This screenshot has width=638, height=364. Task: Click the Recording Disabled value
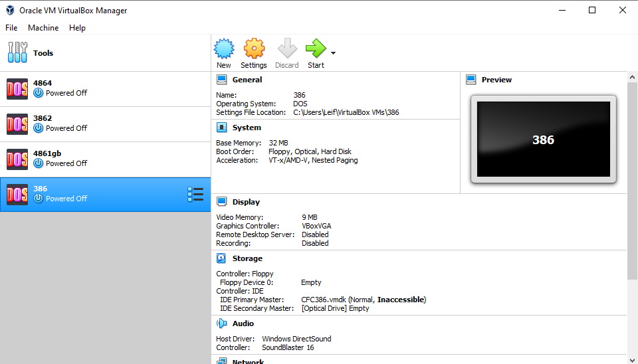(315, 243)
